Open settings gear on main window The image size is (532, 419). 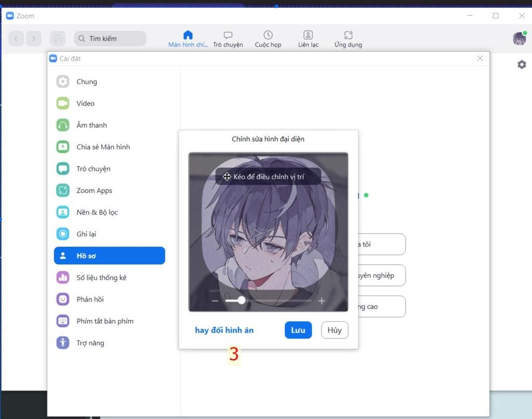tap(522, 64)
